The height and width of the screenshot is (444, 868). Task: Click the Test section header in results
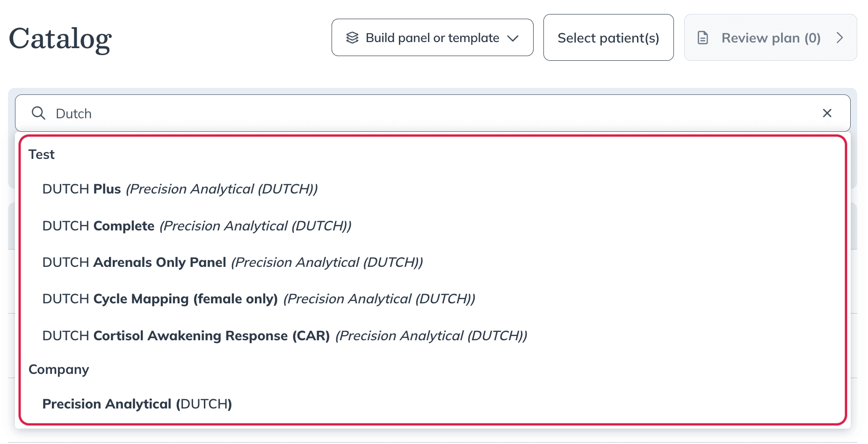point(42,154)
